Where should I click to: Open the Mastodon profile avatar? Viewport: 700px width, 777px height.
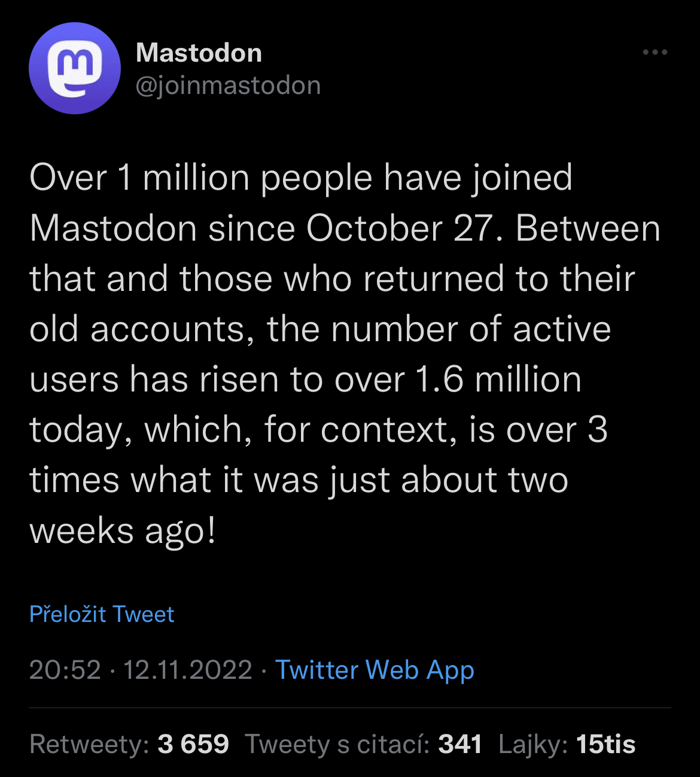(x=75, y=68)
